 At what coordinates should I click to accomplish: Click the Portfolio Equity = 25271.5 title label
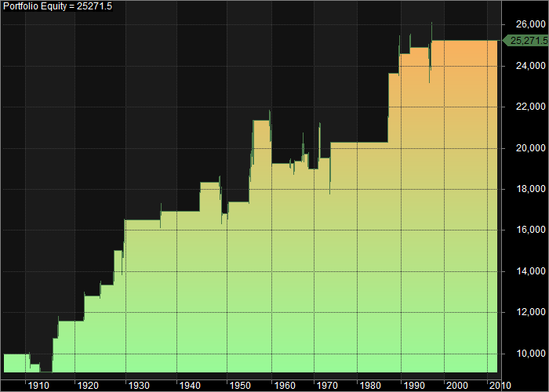point(58,6)
